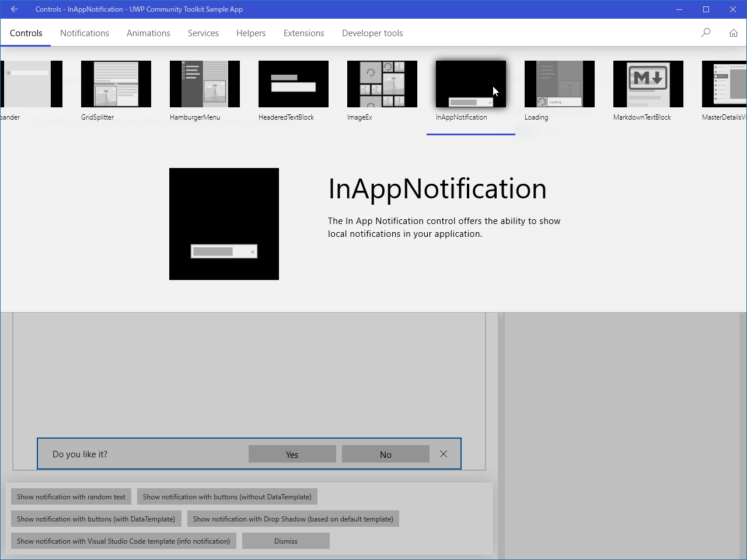The image size is (747, 560).
Task: Show notification with Drop Shadow
Action: pos(292,519)
